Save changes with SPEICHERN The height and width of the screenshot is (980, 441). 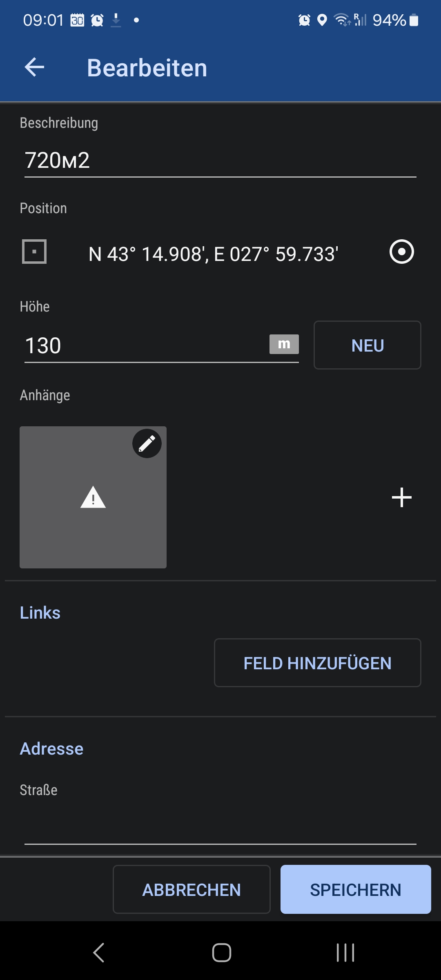[x=356, y=889]
